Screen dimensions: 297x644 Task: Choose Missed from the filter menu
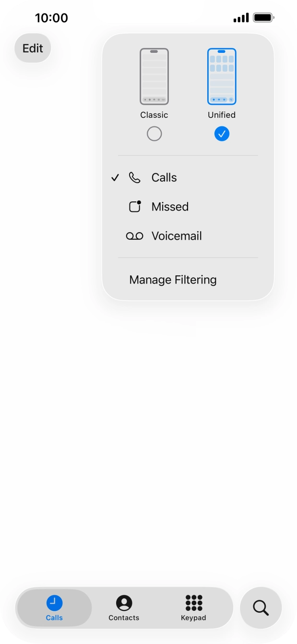tap(170, 207)
